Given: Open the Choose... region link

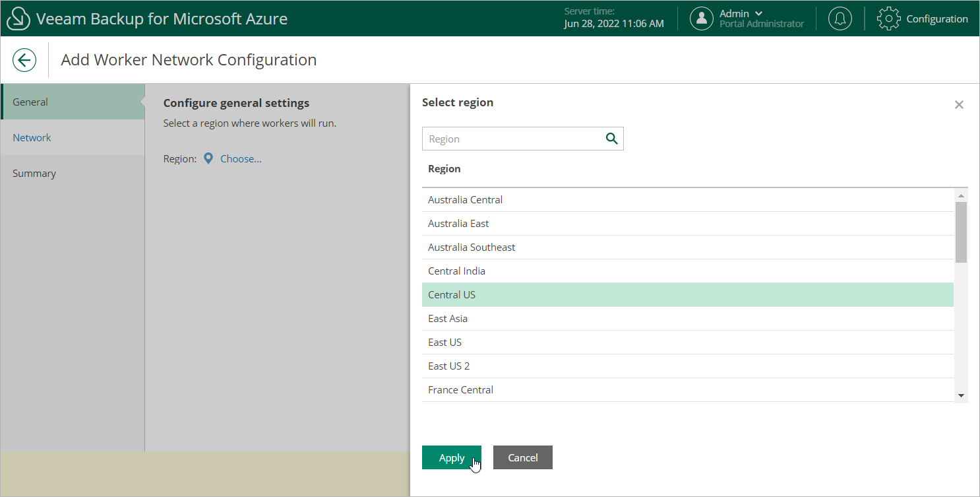Looking at the screenshot, I should (x=241, y=158).
